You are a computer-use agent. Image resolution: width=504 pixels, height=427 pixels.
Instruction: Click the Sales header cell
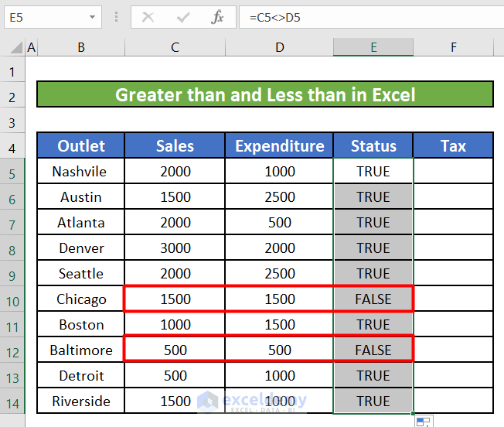tap(175, 145)
